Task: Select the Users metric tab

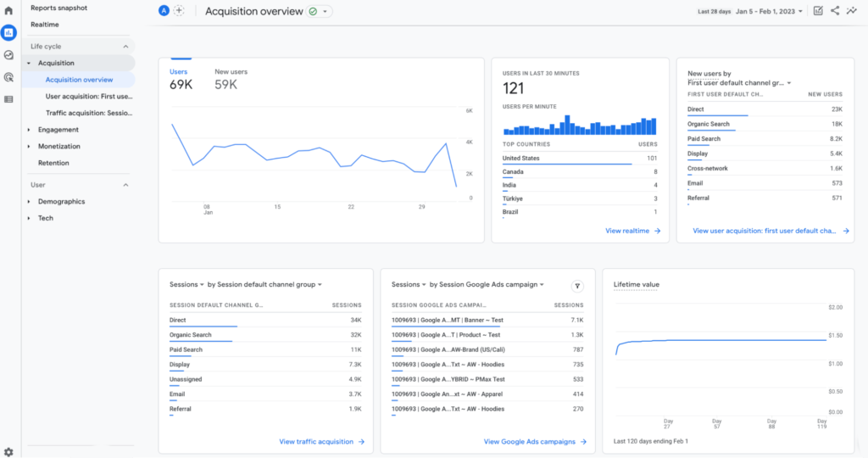Action: click(181, 79)
